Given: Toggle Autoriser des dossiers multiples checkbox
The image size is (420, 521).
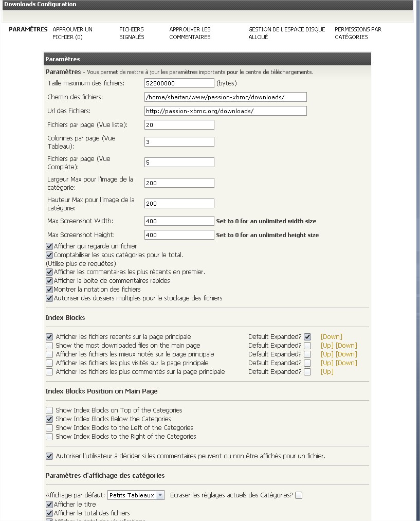Looking at the screenshot, I should point(49,298).
